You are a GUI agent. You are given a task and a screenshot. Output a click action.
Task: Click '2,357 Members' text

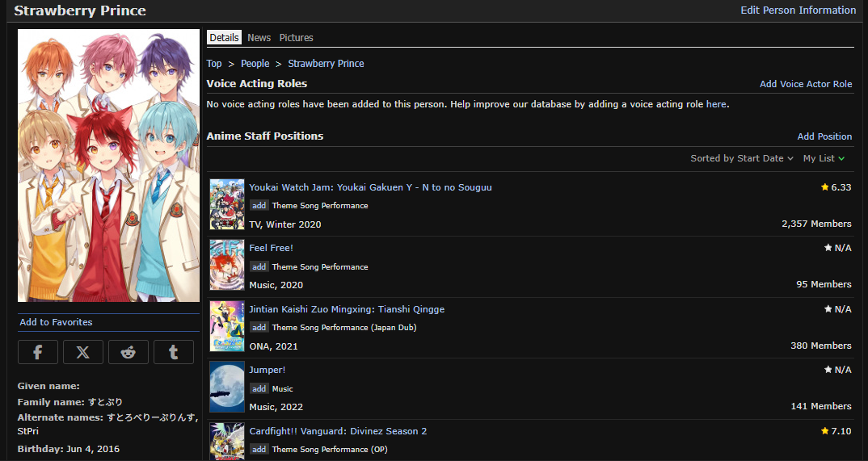click(816, 224)
